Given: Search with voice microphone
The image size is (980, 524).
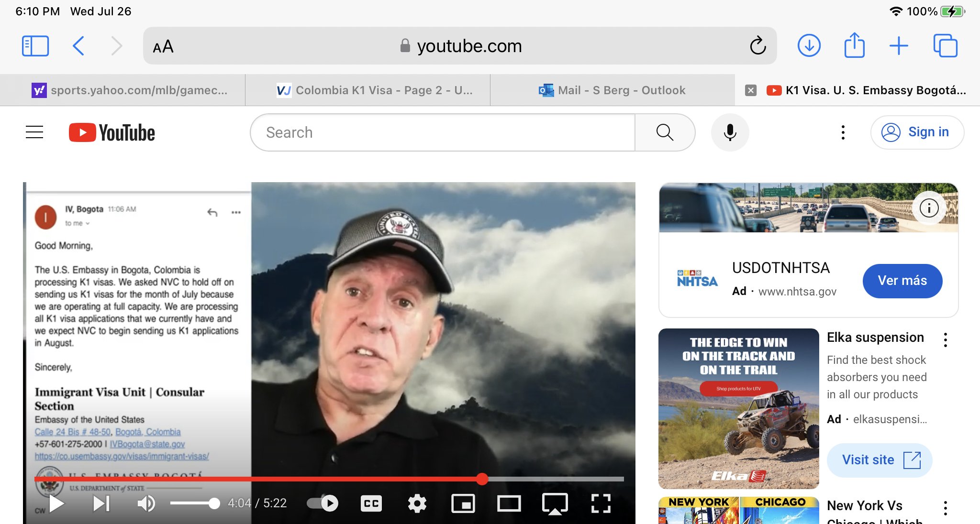Looking at the screenshot, I should [730, 132].
